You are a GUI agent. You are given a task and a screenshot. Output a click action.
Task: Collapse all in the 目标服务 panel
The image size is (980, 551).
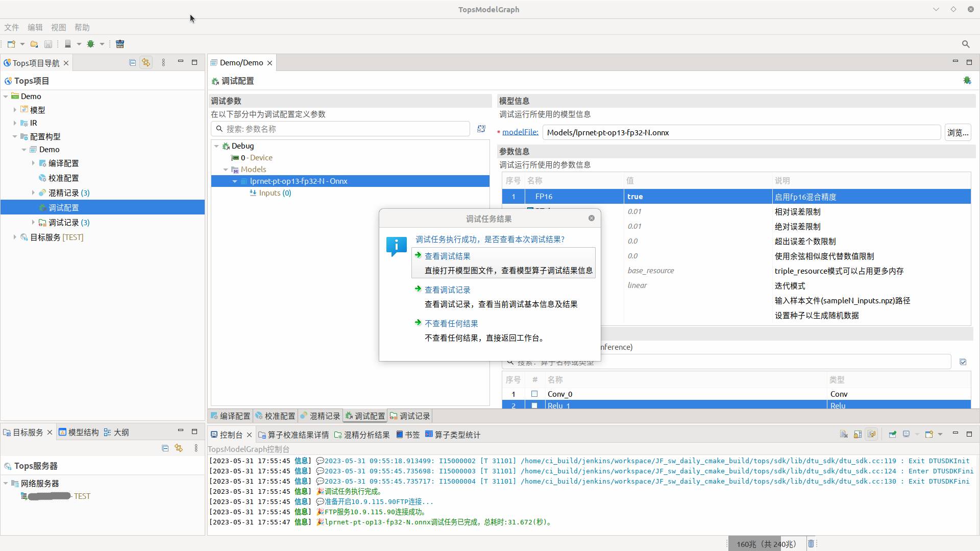pyautogui.click(x=165, y=448)
